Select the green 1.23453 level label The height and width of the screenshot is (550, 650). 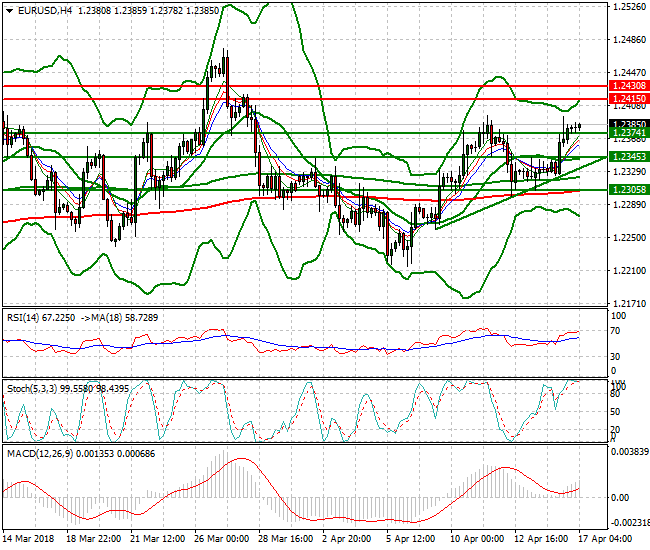pos(629,157)
